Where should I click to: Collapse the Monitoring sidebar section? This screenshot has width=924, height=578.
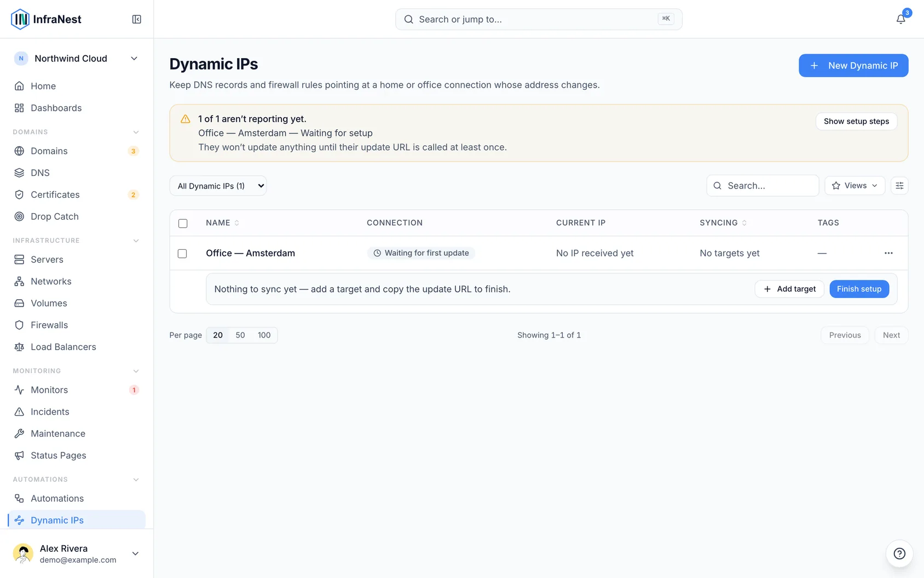click(136, 371)
